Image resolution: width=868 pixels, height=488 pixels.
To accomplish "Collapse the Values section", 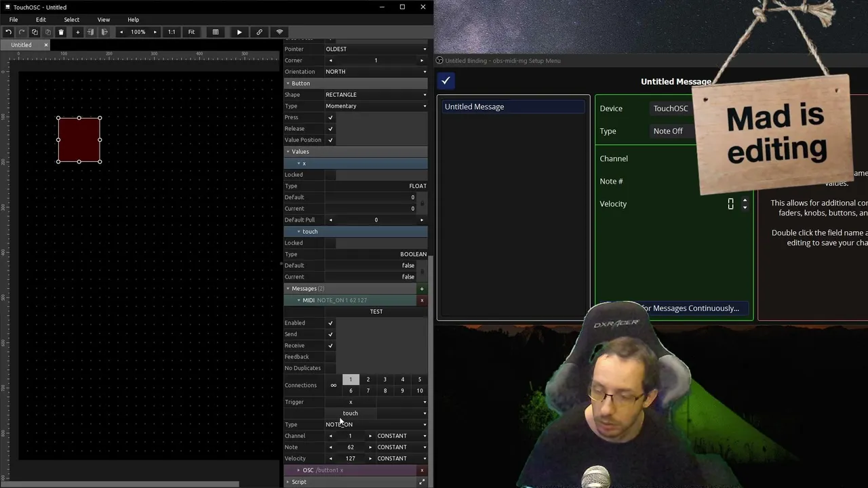I will pyautogui.click(x=288, y=152).
